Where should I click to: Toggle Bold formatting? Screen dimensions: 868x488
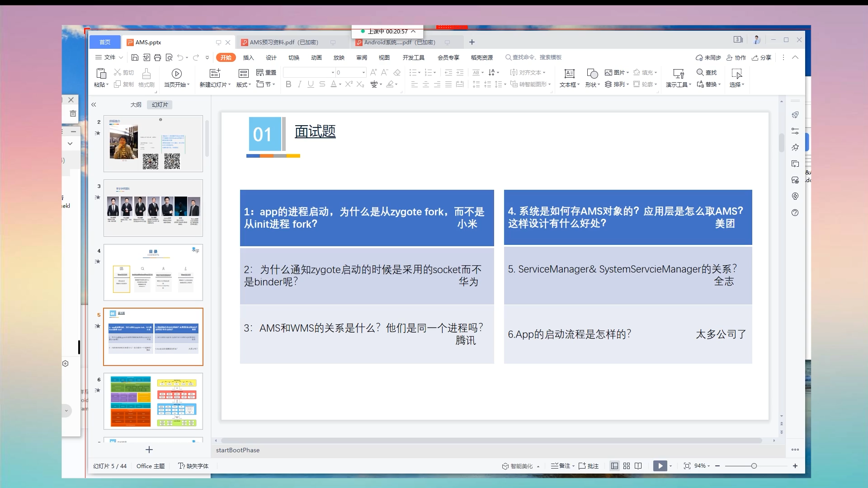coord(288,84)
